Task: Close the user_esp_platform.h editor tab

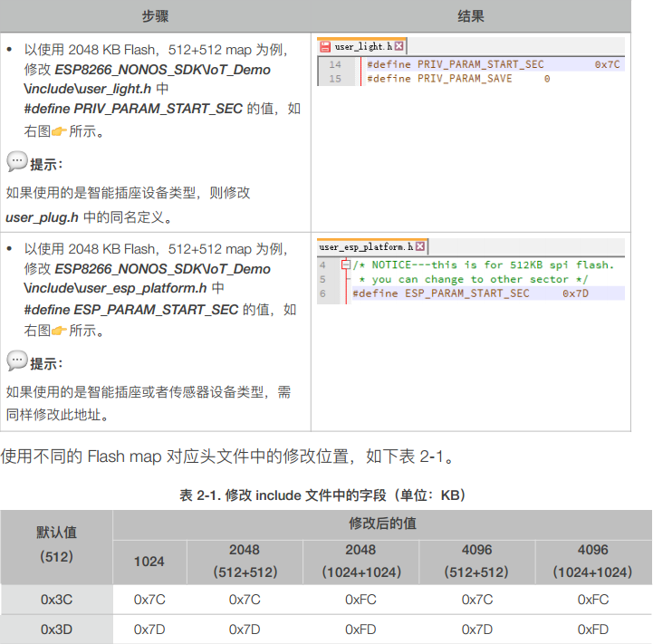Action: pyautogui.click(x=420, y=246)
